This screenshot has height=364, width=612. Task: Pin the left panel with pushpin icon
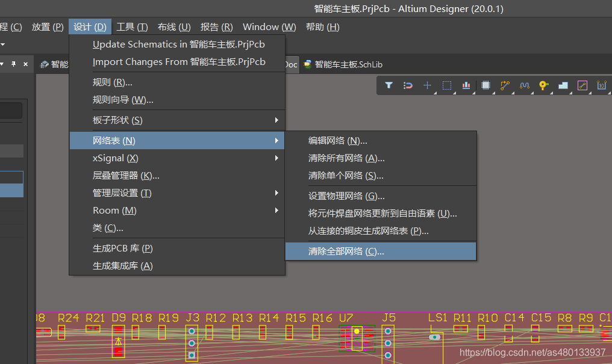click(13, 64)
